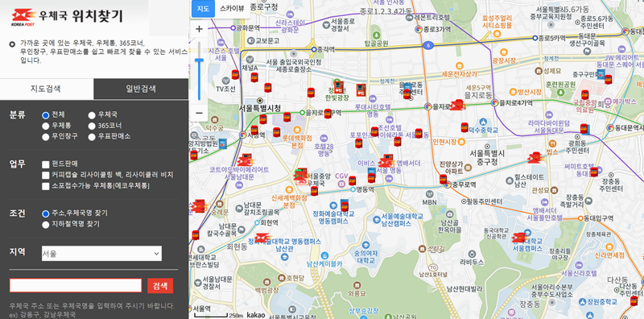Image resolution: width=644 pixels, height=319 pixels.
Task: Click the mailbox marker on 을지로입구역 label
Action: click(328, 114)
